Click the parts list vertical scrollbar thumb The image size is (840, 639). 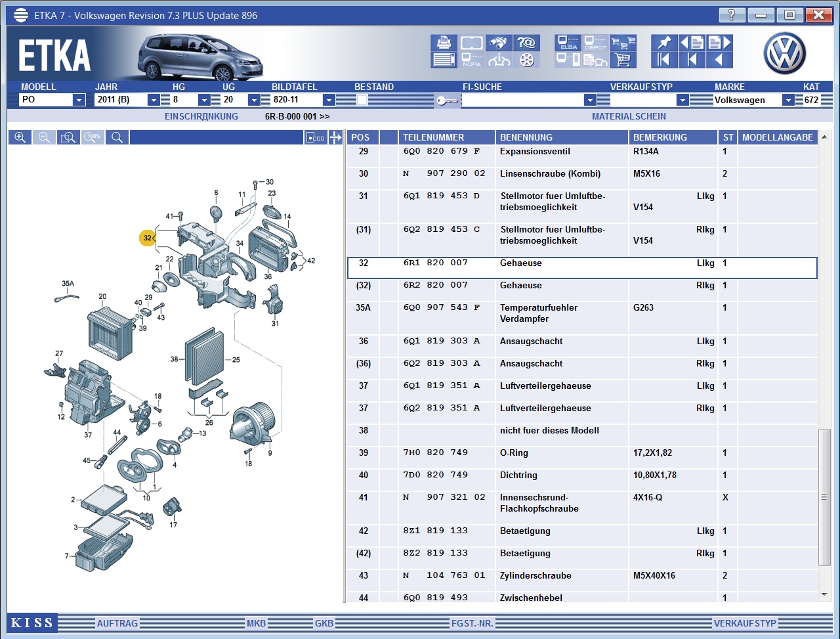tap(824, 496)
